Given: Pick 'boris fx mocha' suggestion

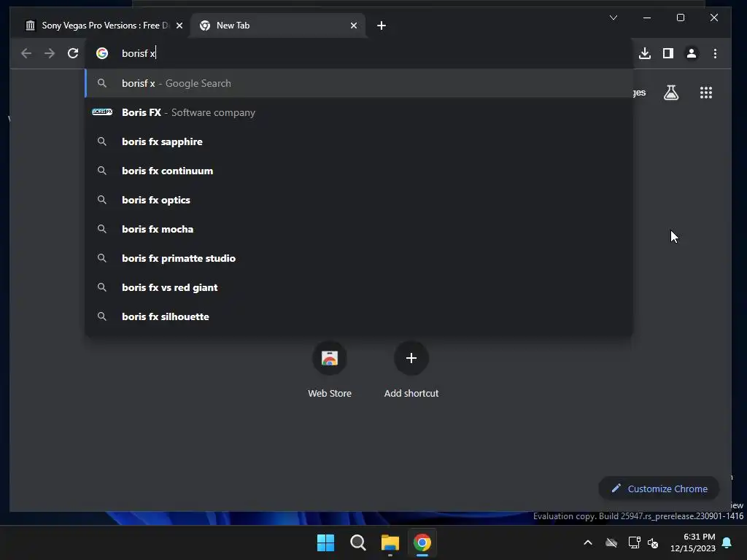Looking at the screenshot, I should (359, 229).
